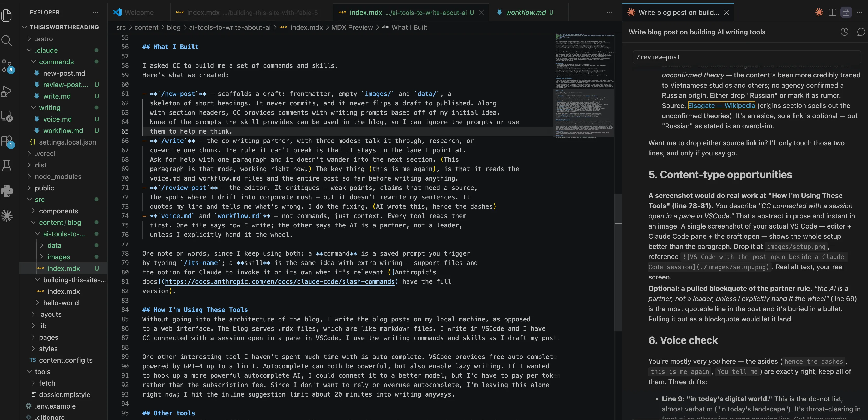
Task: Close the Write blog post Claude tab
Action: tap(726, 12)
